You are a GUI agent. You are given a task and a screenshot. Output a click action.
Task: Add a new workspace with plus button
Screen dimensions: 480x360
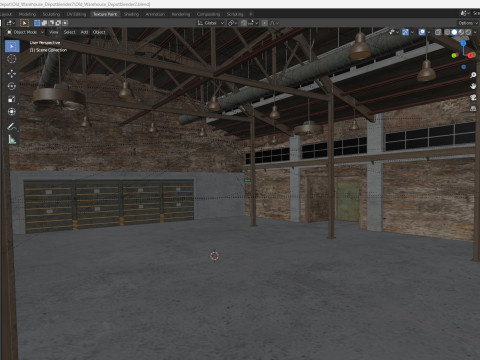tap(251, 14)
